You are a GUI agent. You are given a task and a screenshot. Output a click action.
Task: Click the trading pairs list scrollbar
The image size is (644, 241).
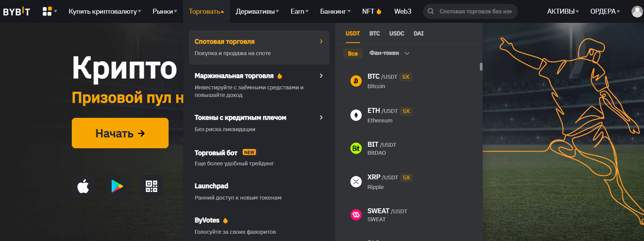pos(481,67)
